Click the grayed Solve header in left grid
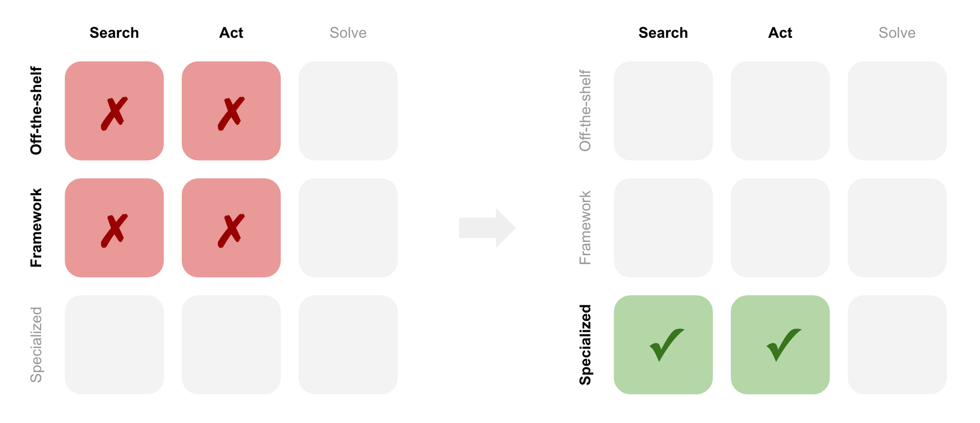 click(348, 33)
